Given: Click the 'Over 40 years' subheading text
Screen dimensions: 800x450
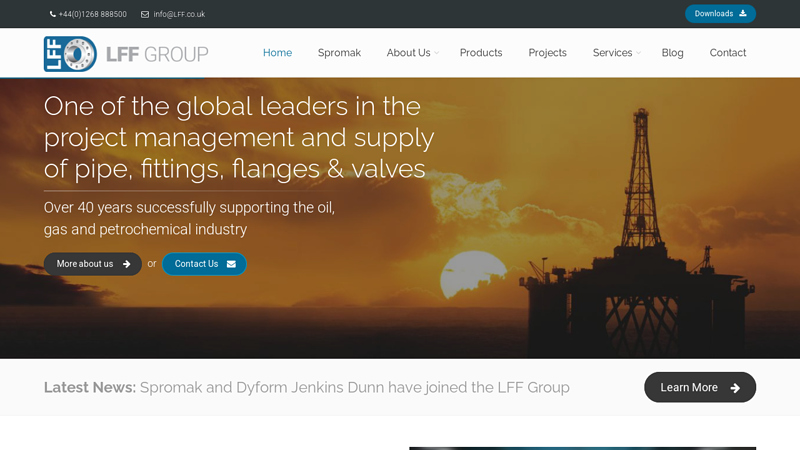Looking at the screenshot, I should pyautogui.click(x=189, y=218).
